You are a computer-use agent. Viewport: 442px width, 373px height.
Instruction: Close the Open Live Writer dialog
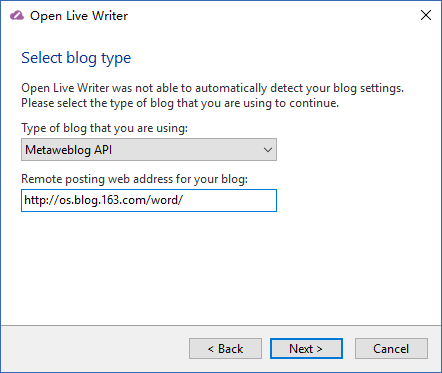pos(426,15)
